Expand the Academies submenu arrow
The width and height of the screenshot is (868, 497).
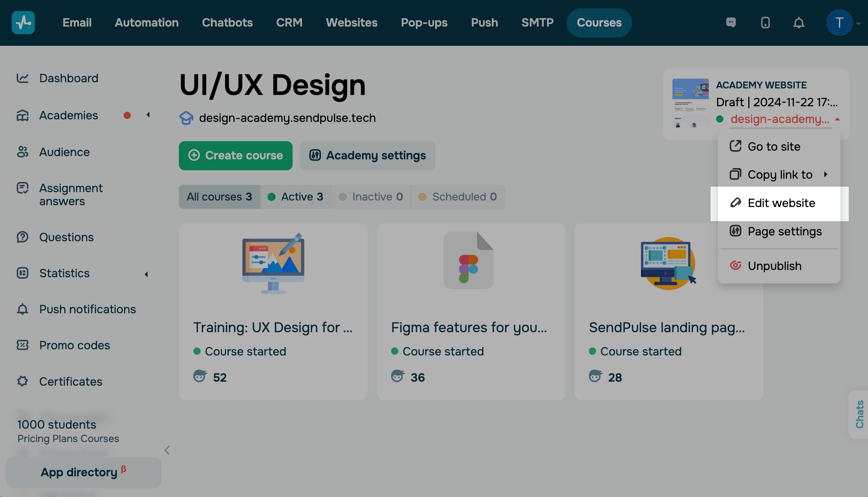[148, 115]
